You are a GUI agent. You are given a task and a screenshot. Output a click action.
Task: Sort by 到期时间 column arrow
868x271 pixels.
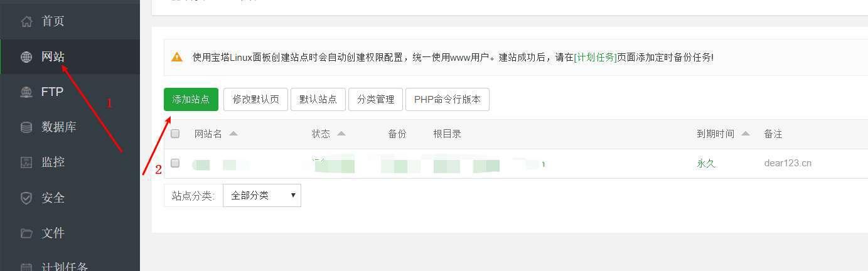pos(746,134)
